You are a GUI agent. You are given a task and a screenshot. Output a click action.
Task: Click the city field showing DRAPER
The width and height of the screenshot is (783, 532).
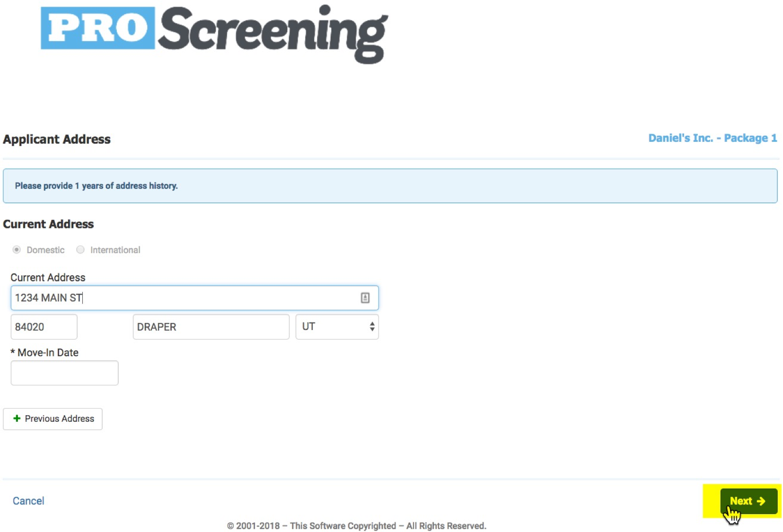211,327
